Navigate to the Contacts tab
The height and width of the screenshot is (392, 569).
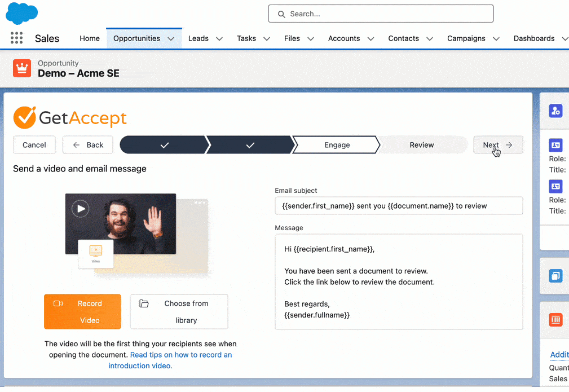pyautogui.click(x=404, y=38)
